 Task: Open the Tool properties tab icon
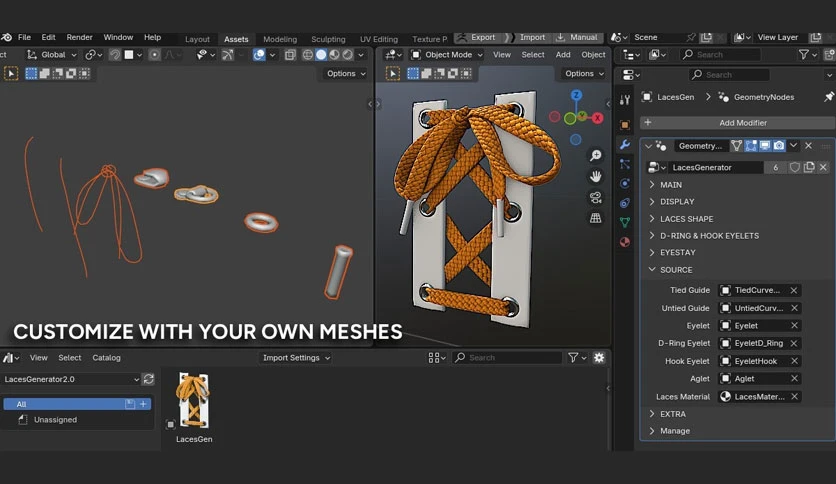pyautogui.click(x=625, y=100)
